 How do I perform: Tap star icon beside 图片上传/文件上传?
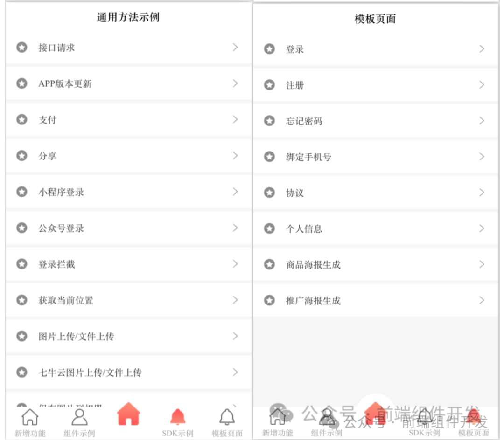pyautogui.click(x=22, y=336)
